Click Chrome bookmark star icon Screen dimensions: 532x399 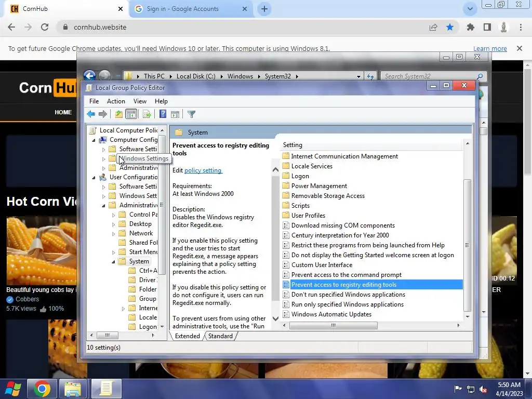click(450, 27)
